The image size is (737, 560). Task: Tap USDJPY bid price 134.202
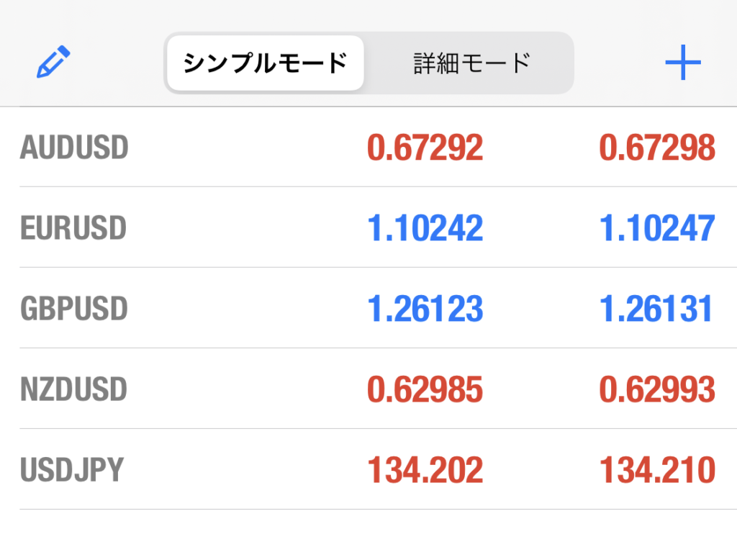(x=425, y=470)
